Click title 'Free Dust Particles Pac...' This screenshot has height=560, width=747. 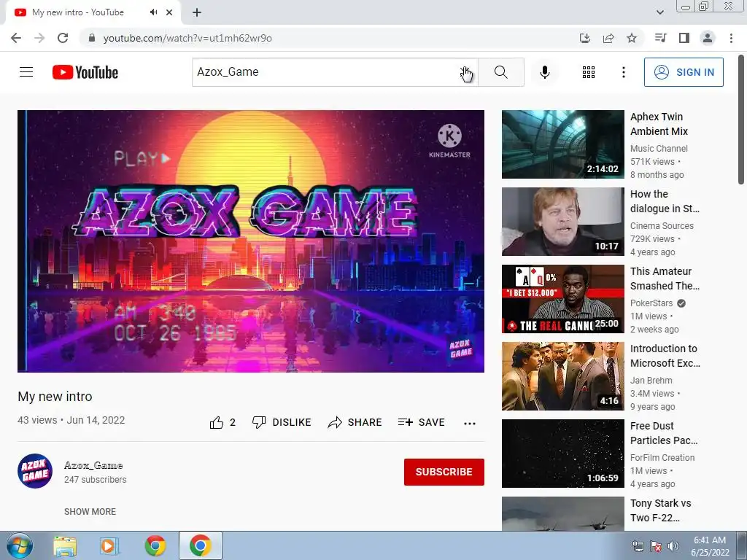pos(664,433)
